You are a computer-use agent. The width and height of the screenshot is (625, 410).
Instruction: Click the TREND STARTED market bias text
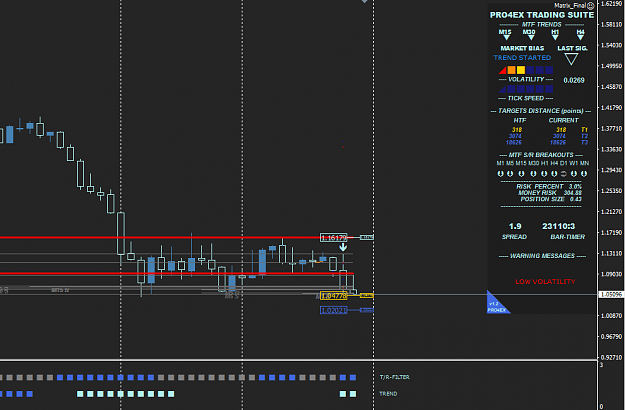click(x=522, y=58)
